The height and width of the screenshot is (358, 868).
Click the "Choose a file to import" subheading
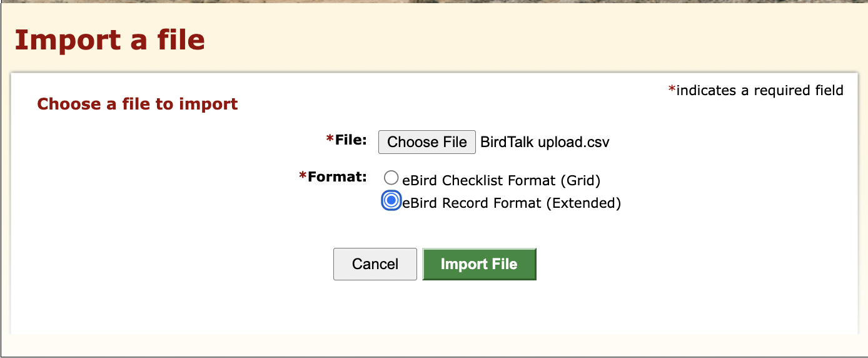click(x=138, y=104)
